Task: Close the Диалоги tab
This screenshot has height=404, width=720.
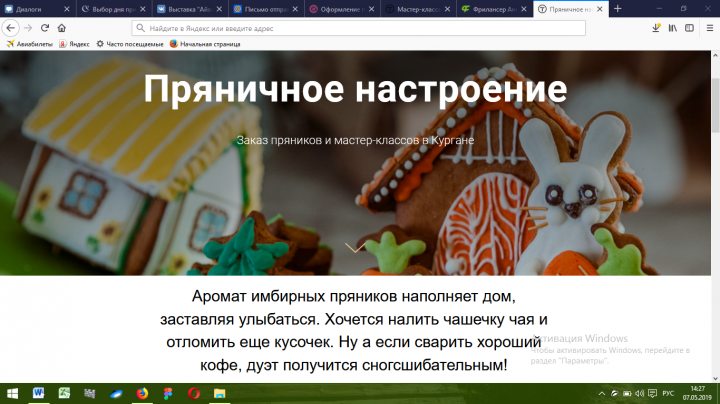Action: (67, 9)
